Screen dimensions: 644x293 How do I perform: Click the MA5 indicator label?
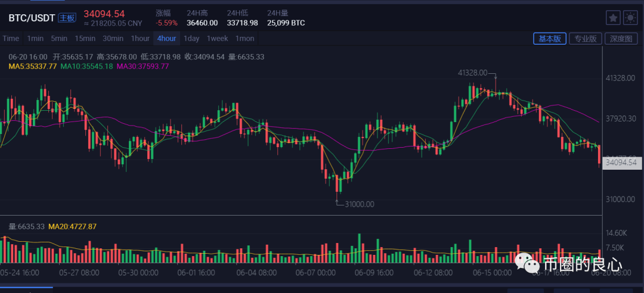coord(33,66)
